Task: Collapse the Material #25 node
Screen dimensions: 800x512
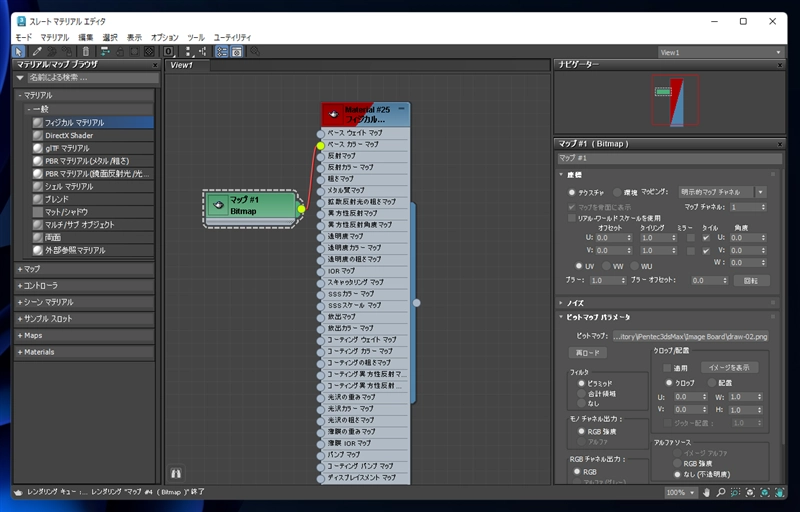Action: [x=402, y=108]
